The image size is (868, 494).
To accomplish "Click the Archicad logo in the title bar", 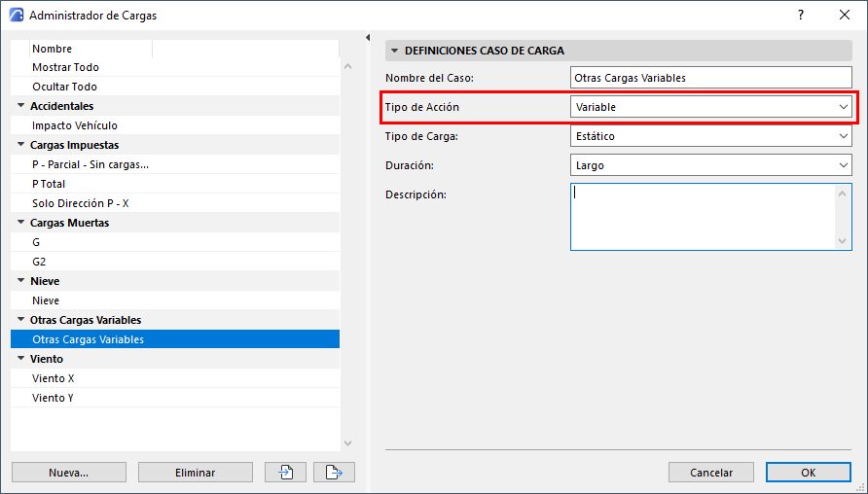I will point(17,15).
